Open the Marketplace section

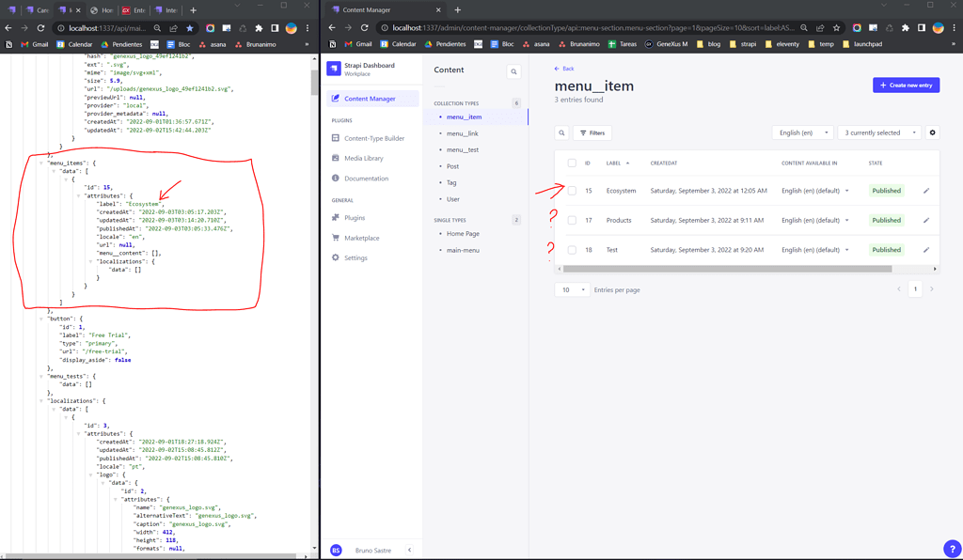(368, 238)
